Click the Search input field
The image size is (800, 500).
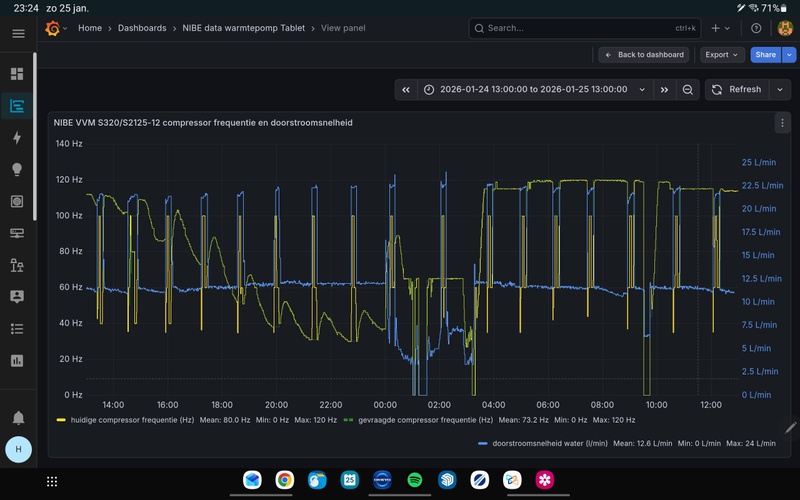[x=585, y=28]
